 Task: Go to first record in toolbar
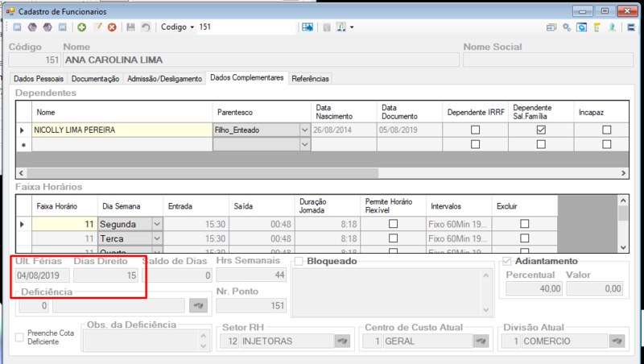17,27
